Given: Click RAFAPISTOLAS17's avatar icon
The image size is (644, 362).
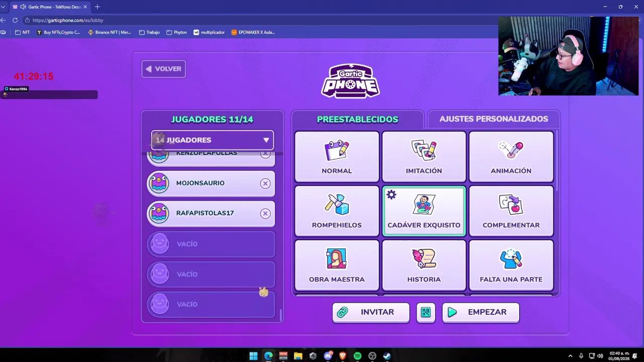Looking at the screenshot, I should (x=159, y=213).
